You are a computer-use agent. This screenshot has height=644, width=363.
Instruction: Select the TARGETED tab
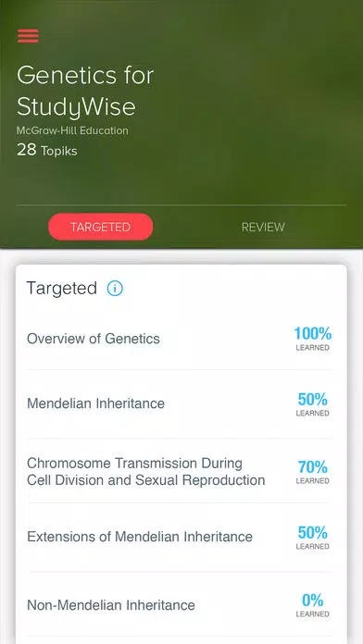pyautogui.click(x=101, y=227)
